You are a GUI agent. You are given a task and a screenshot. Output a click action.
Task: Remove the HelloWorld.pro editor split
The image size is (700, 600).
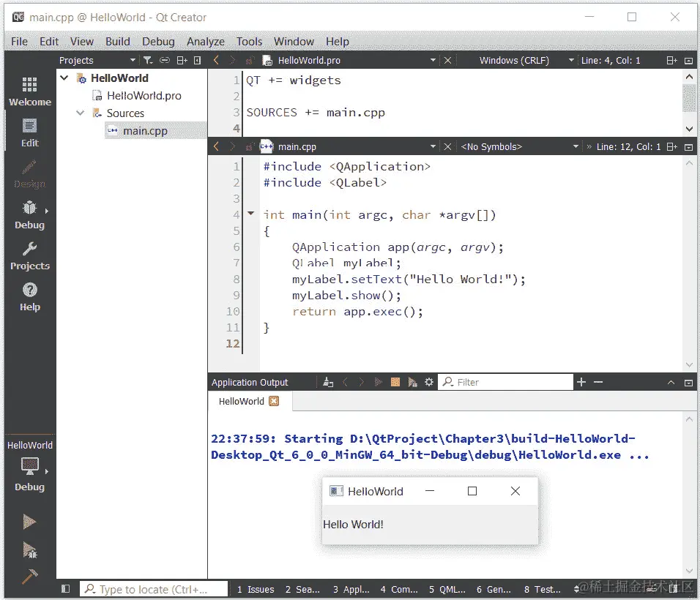(x=689, y=60)
